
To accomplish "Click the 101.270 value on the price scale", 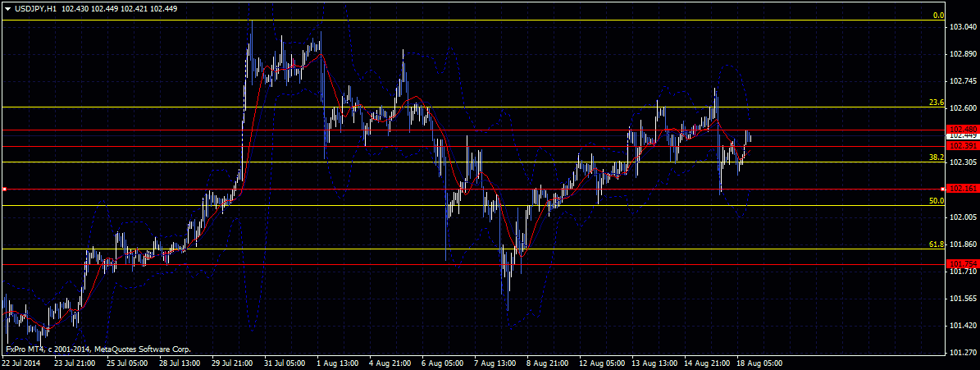I will (x=962, y=353).
